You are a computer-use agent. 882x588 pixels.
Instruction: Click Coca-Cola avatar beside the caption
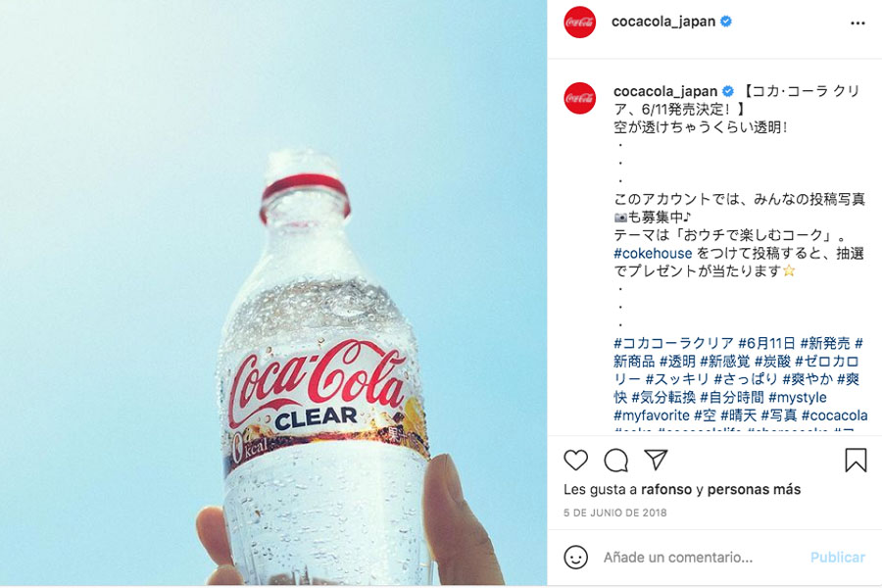pyautogui.click(x=579, y=98)
